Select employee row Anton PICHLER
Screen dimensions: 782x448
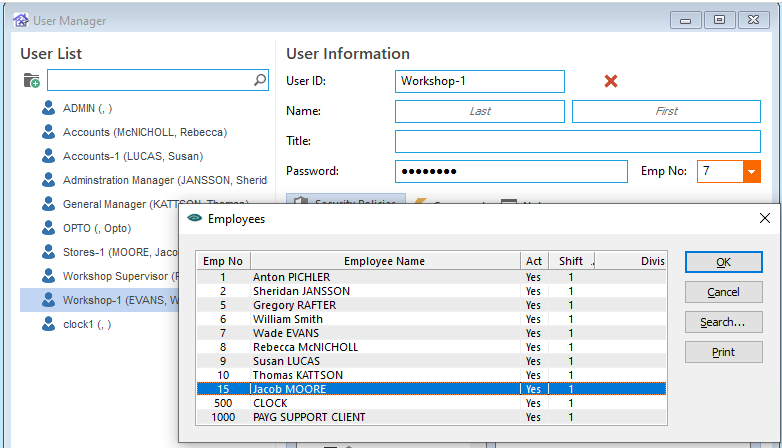pos(431,277)
